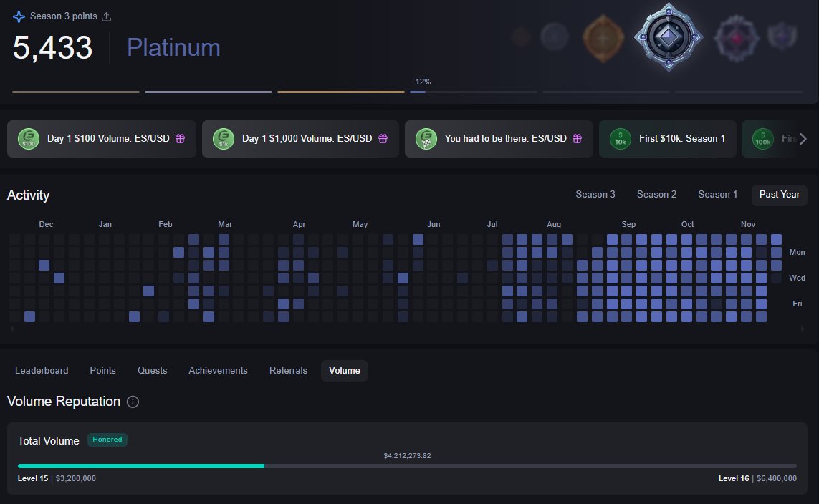Click the green $100 badge icon

29,139
